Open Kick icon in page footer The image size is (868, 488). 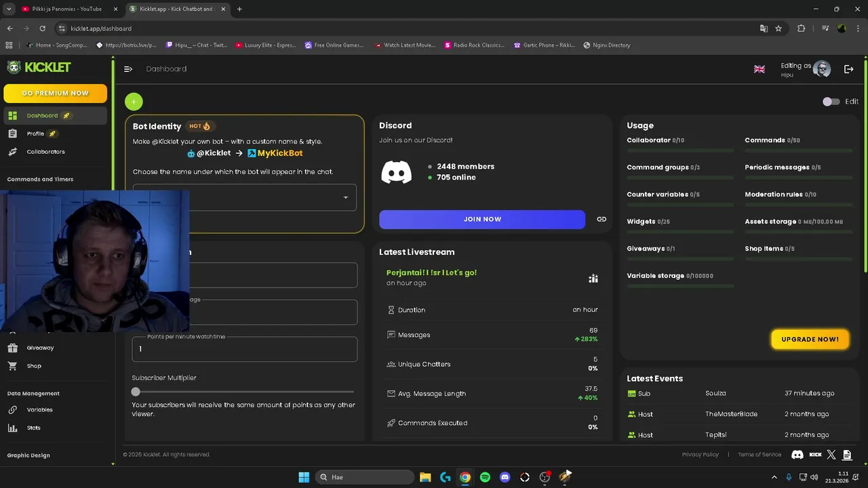click(815, 455)
